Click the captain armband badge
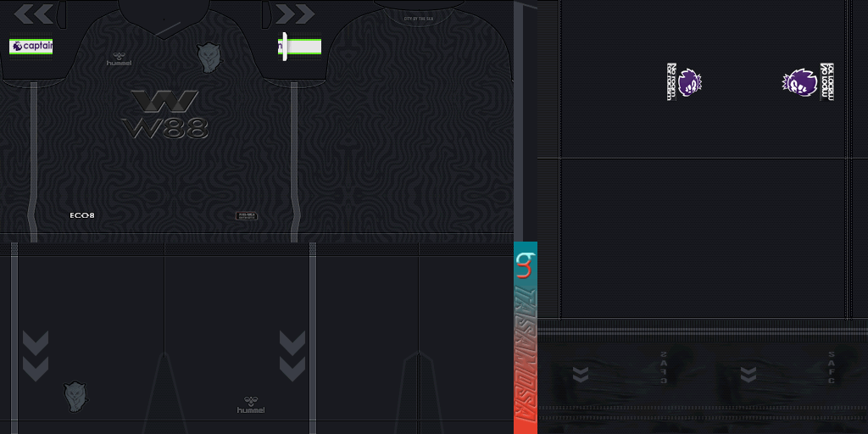This screenshot has height=434, width=868. click(31, 46)
